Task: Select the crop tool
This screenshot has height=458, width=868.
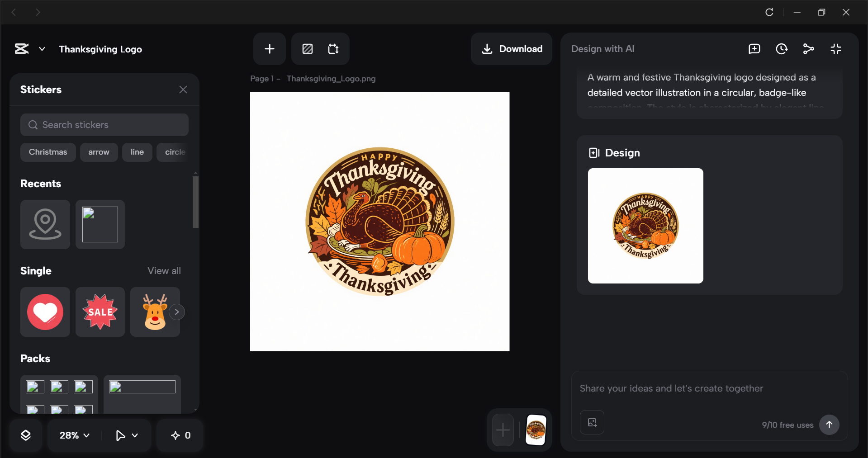Action: tap(334, 48)
